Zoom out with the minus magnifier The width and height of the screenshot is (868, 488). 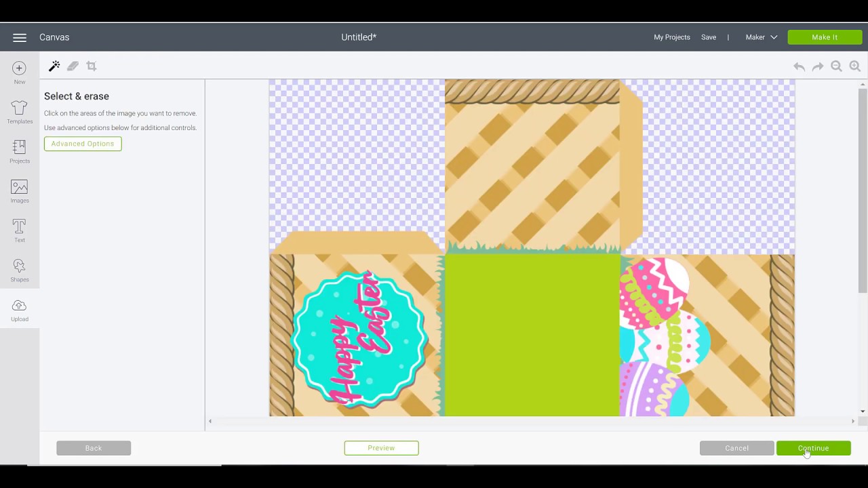point(837,66)
